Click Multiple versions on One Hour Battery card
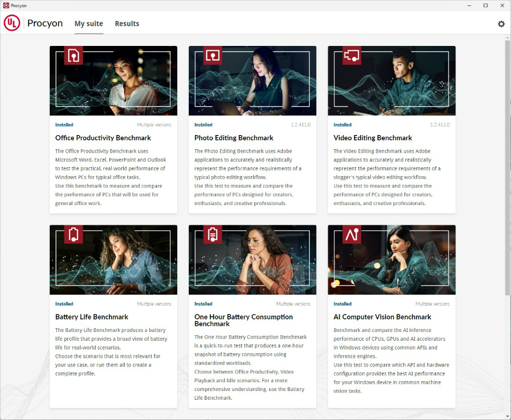 [293, 304]
